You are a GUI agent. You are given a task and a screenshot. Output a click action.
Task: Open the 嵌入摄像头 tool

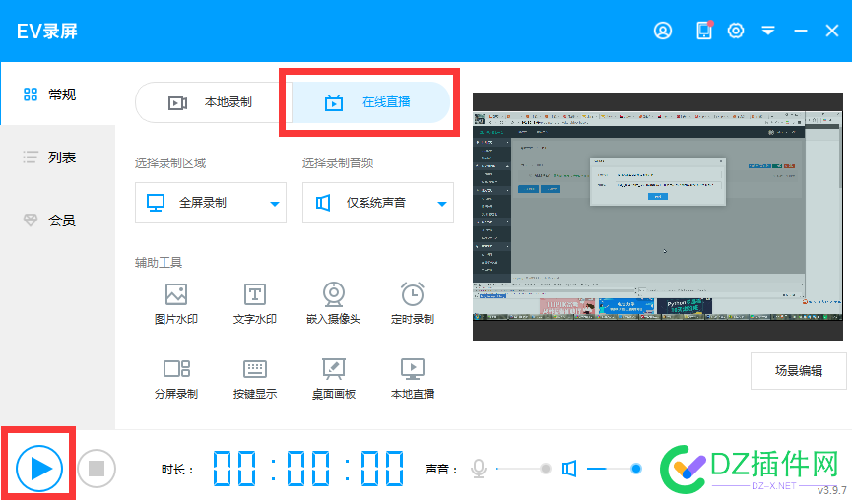pos(334,304)
